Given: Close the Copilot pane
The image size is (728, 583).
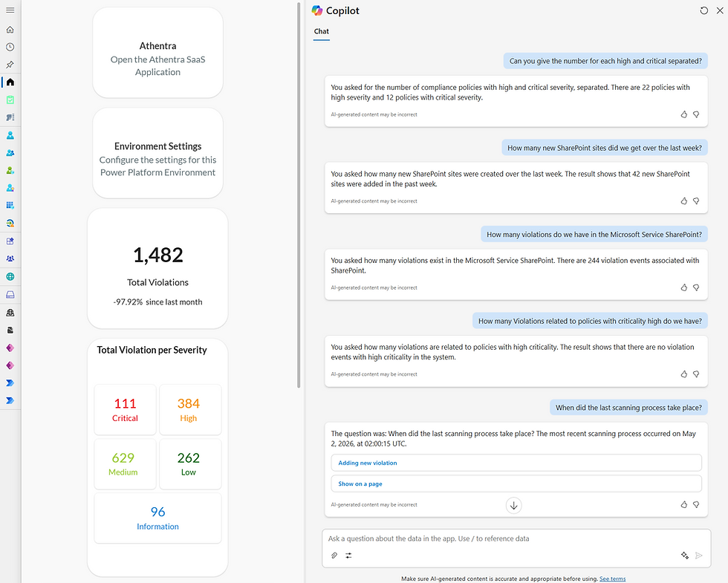Looking at the screenshot, I should click(x=720, y=10).
